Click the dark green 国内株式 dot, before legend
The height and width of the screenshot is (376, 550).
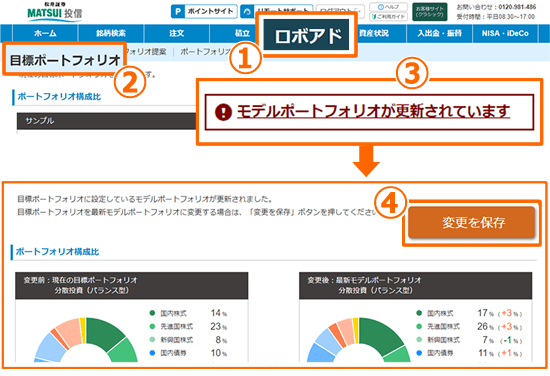[152, 313]
